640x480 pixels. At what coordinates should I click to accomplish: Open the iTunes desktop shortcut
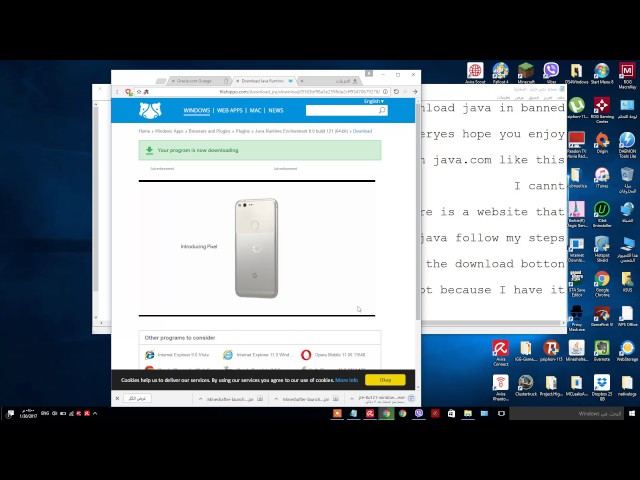pos(602,177)
